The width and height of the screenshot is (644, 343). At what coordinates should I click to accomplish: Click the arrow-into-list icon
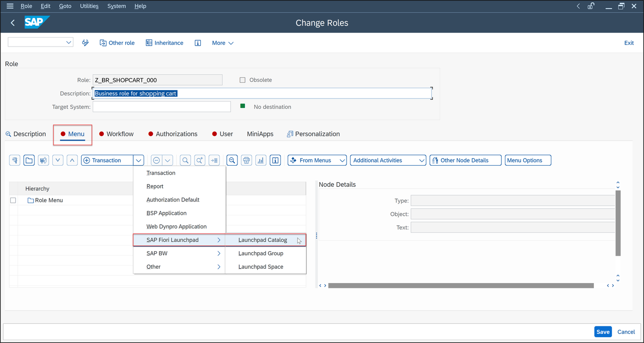pos(214,160)
